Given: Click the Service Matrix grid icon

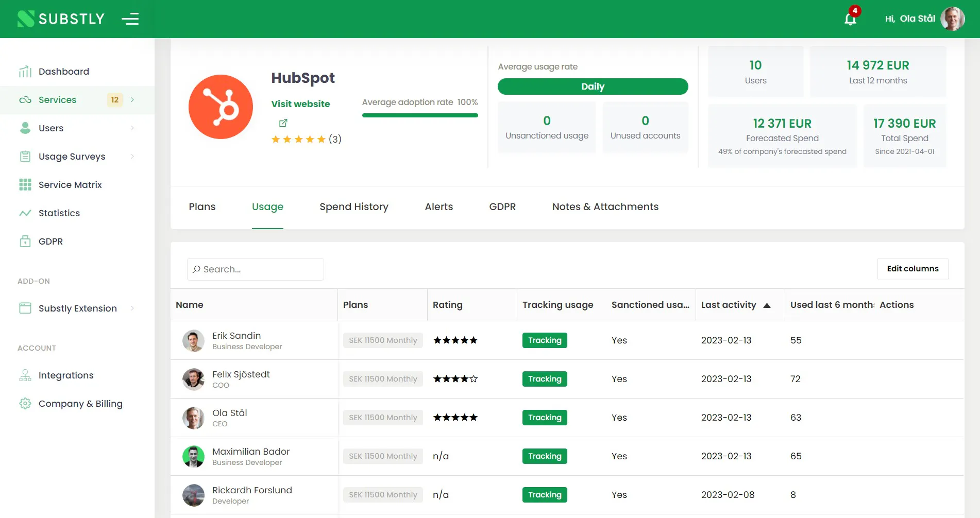Looking at the screenshot, I should pos(25,185).
